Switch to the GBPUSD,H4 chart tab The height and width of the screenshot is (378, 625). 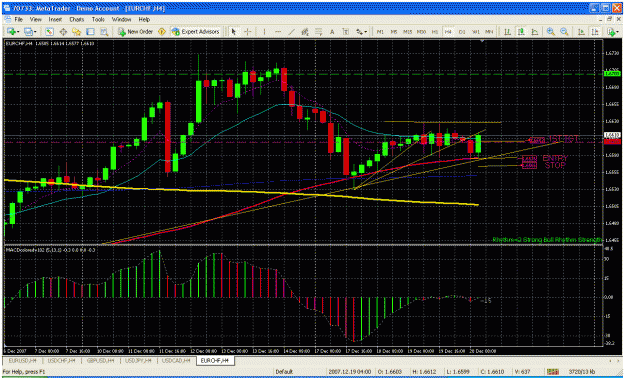(x=100, y=360)
